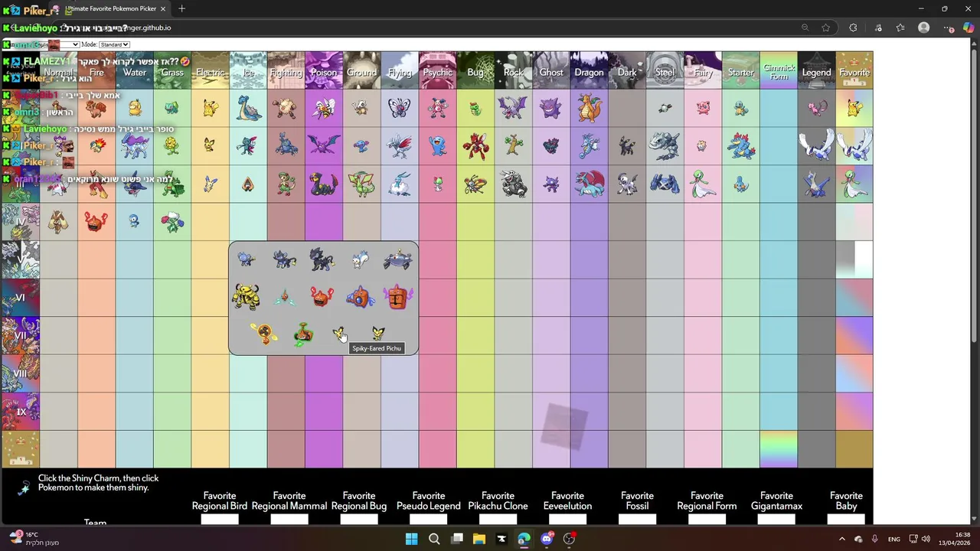
Task: Click Feraligatr in the Starter column
Action: (x=740, y=145)
